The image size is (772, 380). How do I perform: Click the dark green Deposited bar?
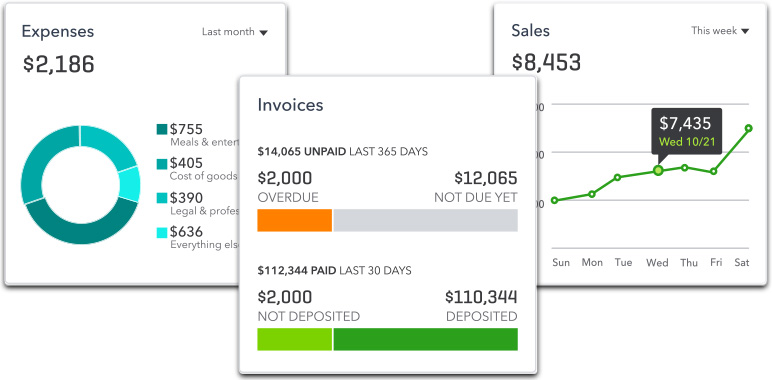point(426,339)
